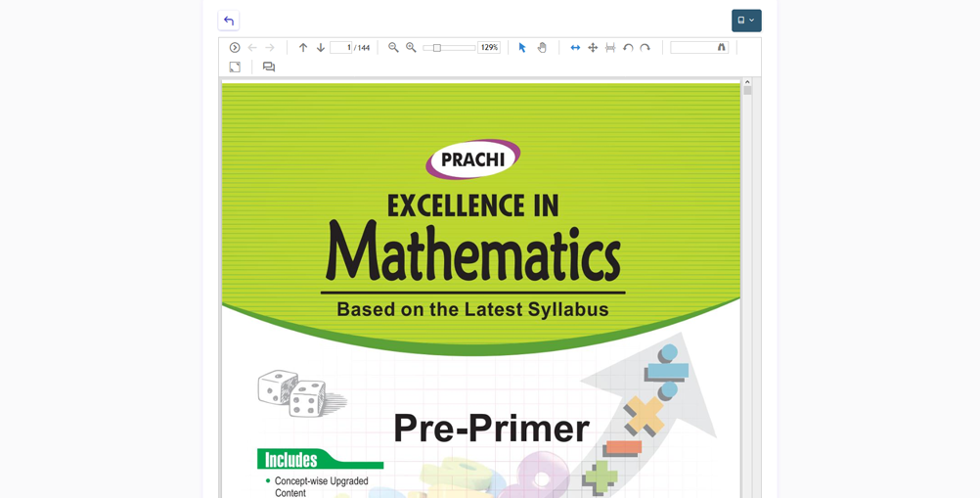This screenshot has width=980, height=498.
Task: Click the zoom in magnifier icon
Action: [x=411, y=48]
